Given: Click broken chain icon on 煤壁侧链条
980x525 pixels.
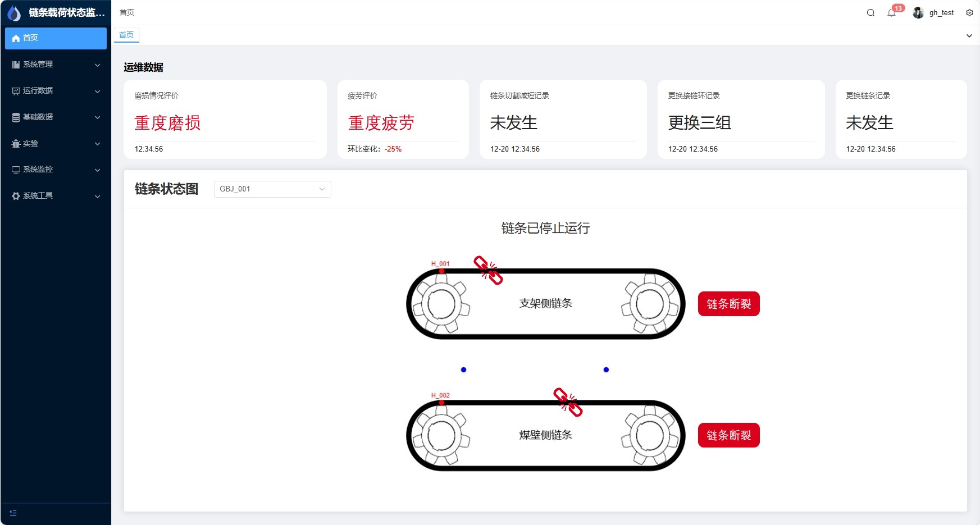Looking at the screenshot, I should tap(568, 402).
